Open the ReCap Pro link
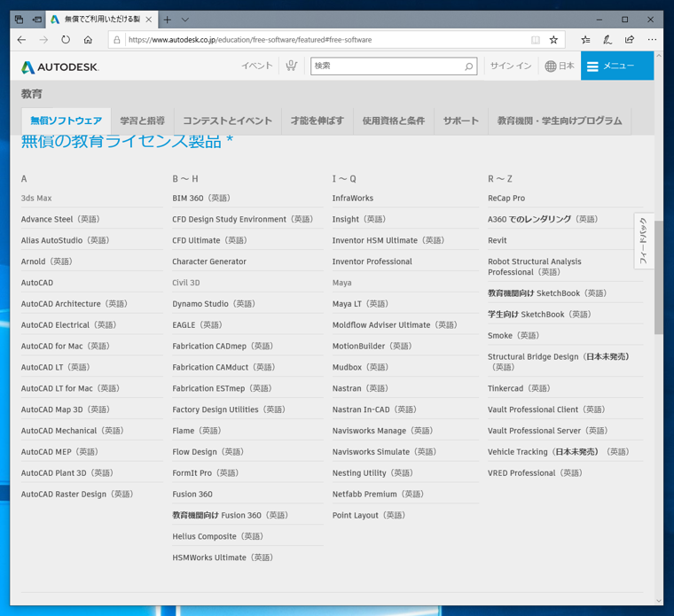This screenshot has width=674, height=616. (506, 198)
